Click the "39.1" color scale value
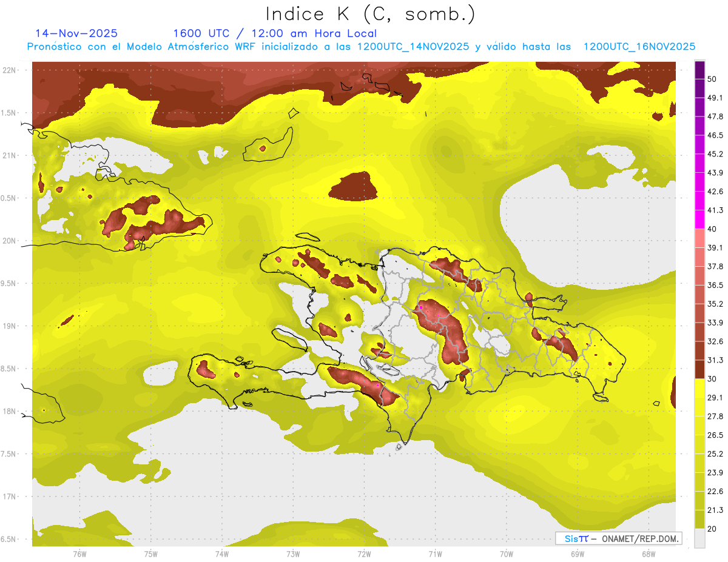Screen dimensions: 728x562 point(715,247)
